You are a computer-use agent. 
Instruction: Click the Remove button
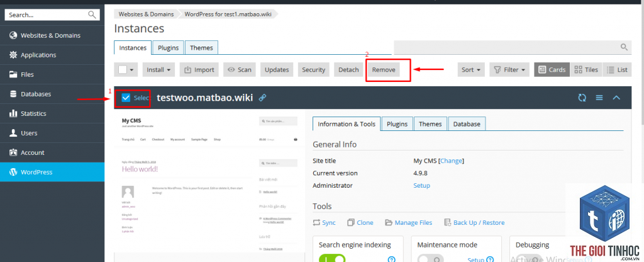coord(384,69)
